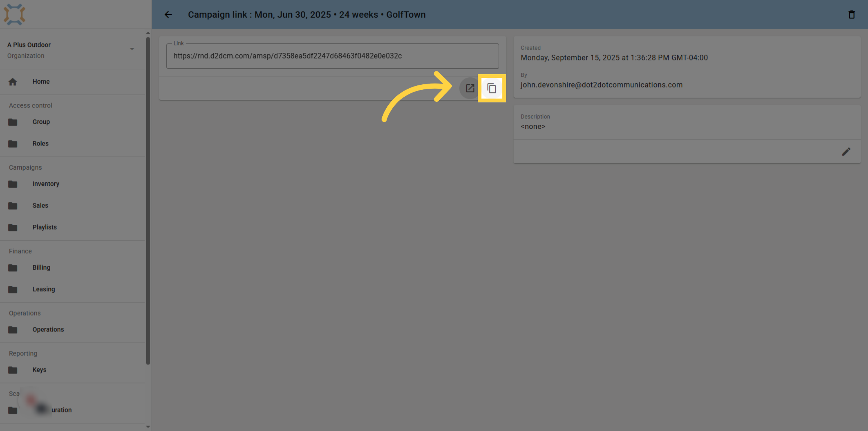
Task: Click the Link URL text field
Action: (x=332, y=56)
